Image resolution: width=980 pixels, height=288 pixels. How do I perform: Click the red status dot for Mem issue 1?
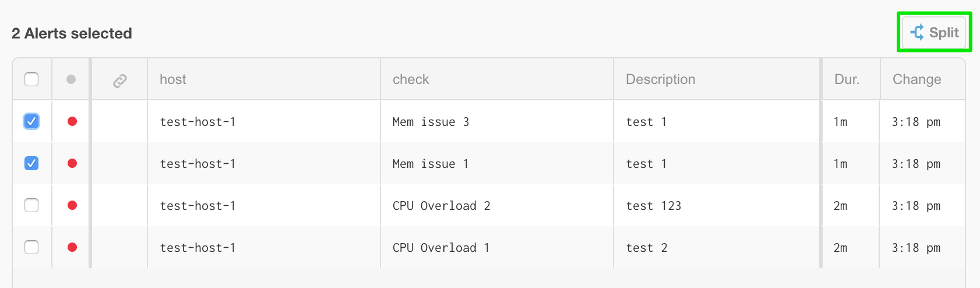point(72,163)
